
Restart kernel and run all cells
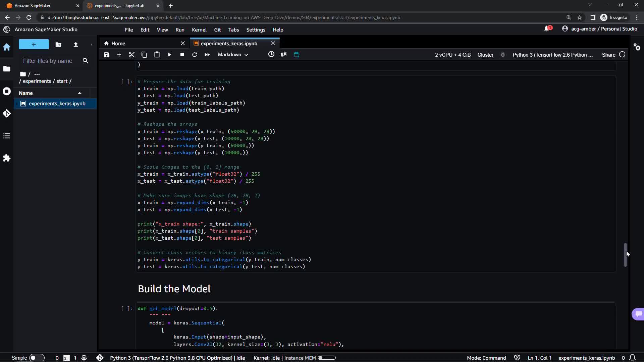coord(207,55)
